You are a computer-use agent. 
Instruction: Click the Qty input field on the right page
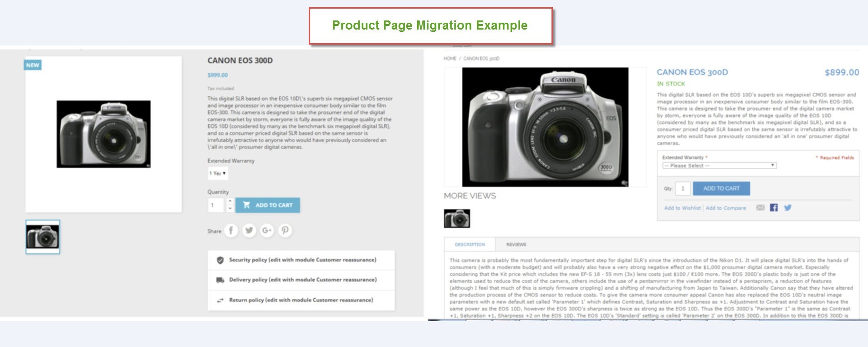[x=683, y=188]
